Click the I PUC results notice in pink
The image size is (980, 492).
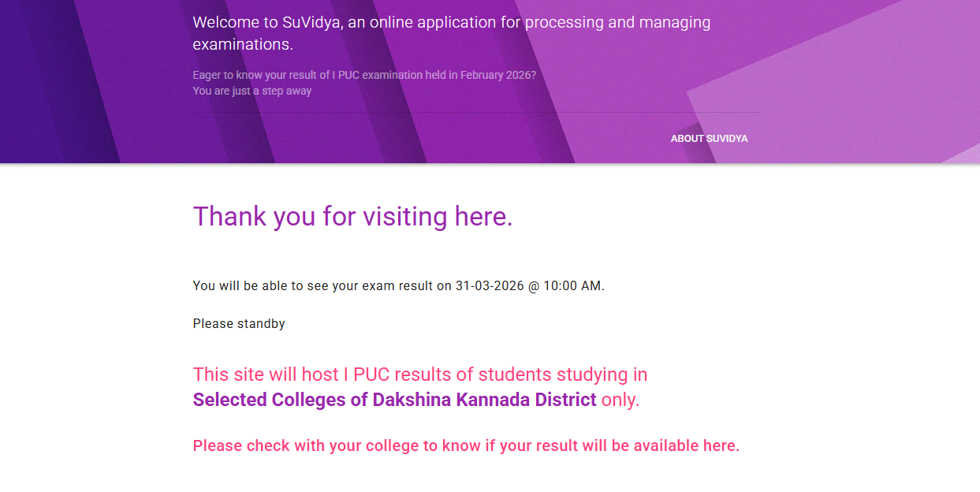(x=420, y=374)
